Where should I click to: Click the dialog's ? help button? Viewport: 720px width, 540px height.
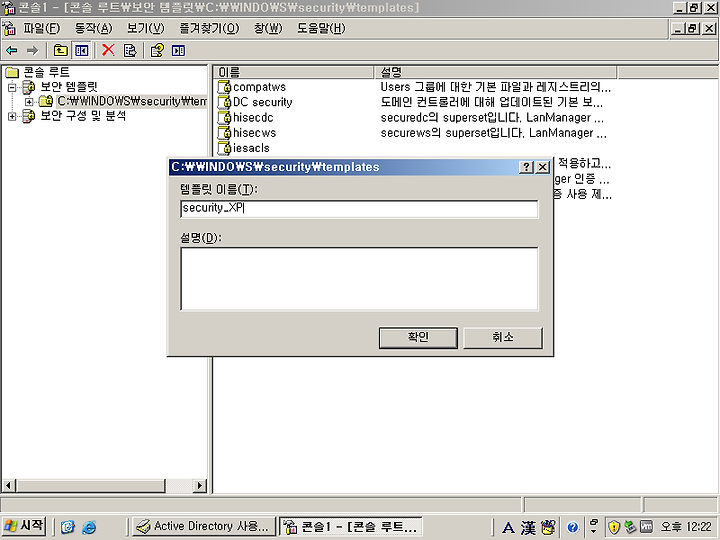527,167
